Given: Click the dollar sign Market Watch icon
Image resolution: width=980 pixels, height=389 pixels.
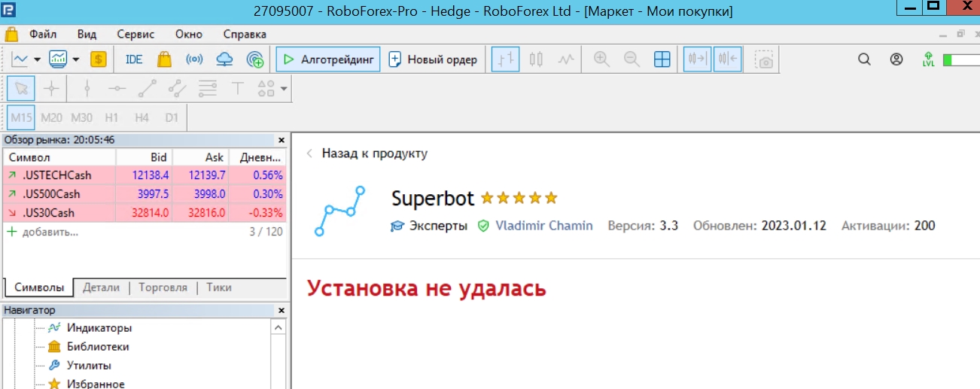Looking at the screenshot, I should point(99,59).
